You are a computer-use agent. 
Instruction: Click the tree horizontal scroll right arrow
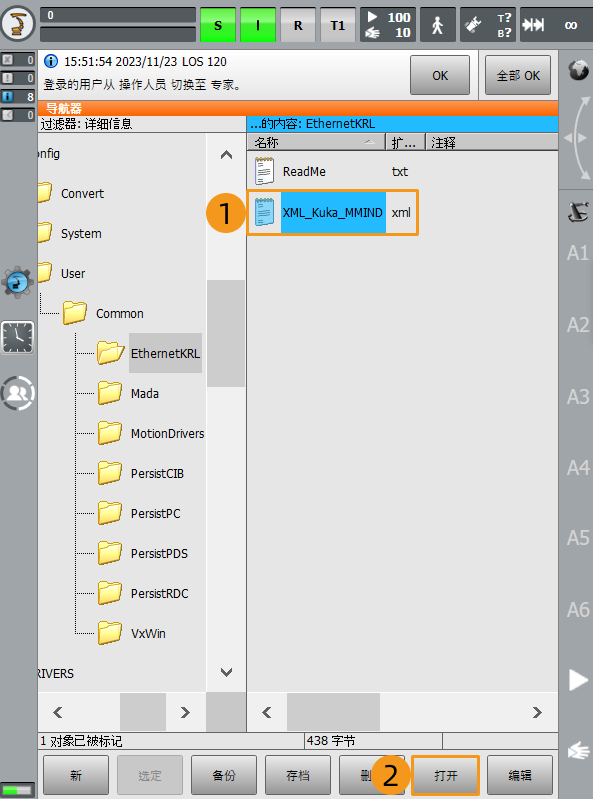185,712
